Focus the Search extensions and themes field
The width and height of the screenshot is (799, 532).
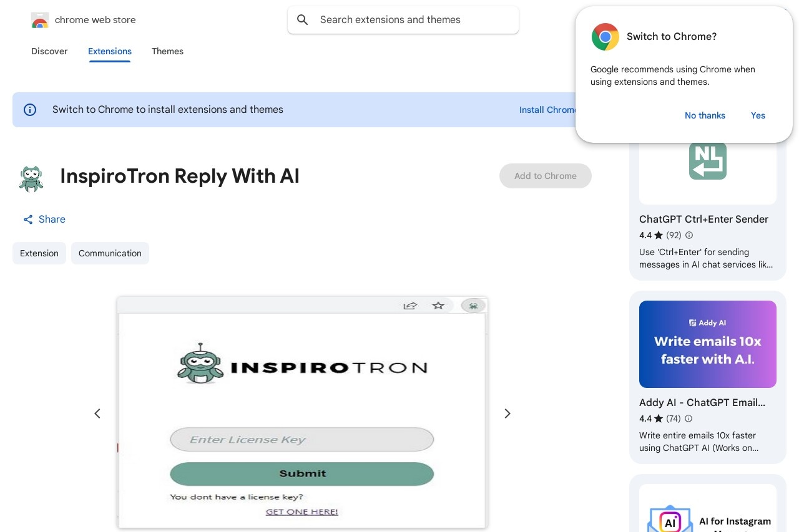click(403, 20)
